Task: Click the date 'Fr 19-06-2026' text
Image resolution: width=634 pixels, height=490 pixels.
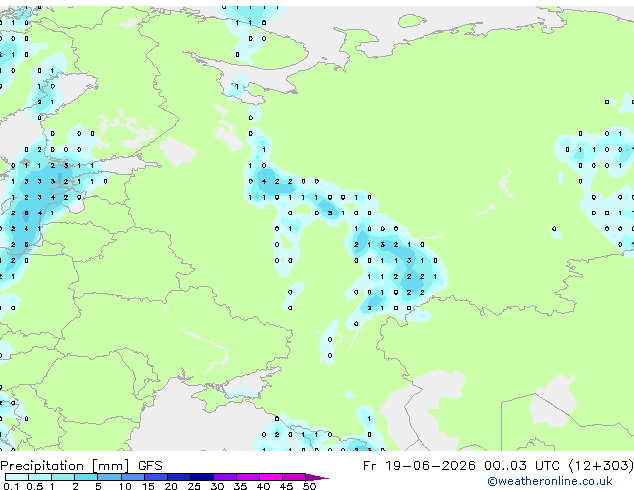Action: pyautogui.click(x=419, y=466)
